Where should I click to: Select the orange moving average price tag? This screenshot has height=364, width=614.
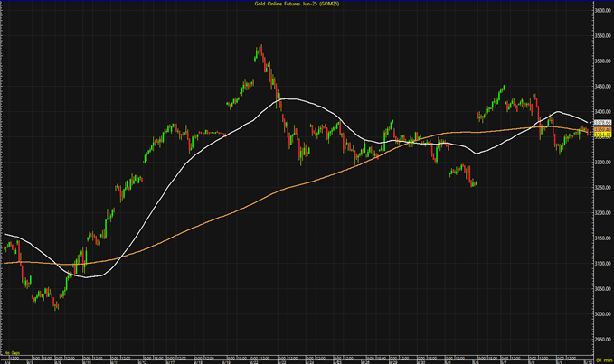(x=602, y=131)
